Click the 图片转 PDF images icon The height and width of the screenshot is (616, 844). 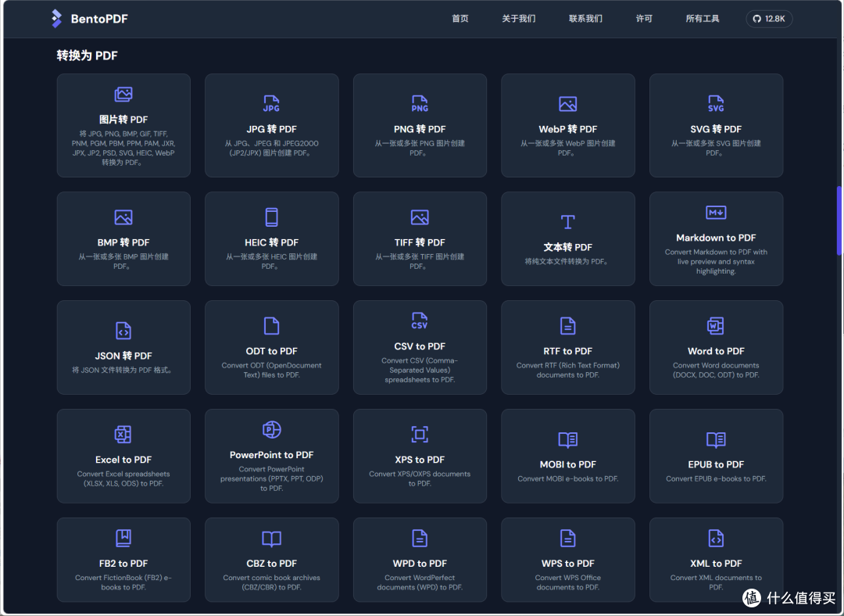(x=123, y=95)
